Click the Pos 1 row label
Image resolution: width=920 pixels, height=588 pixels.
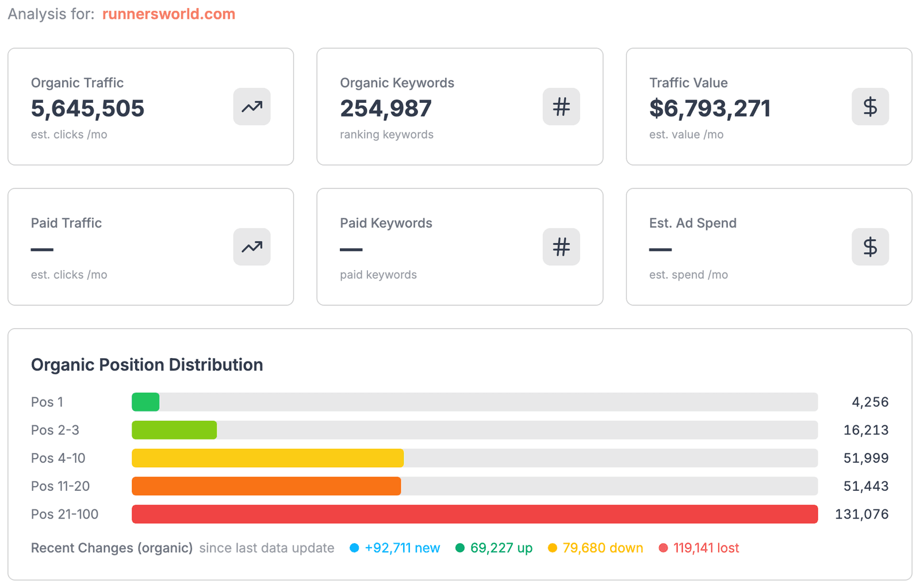(47, 402)
